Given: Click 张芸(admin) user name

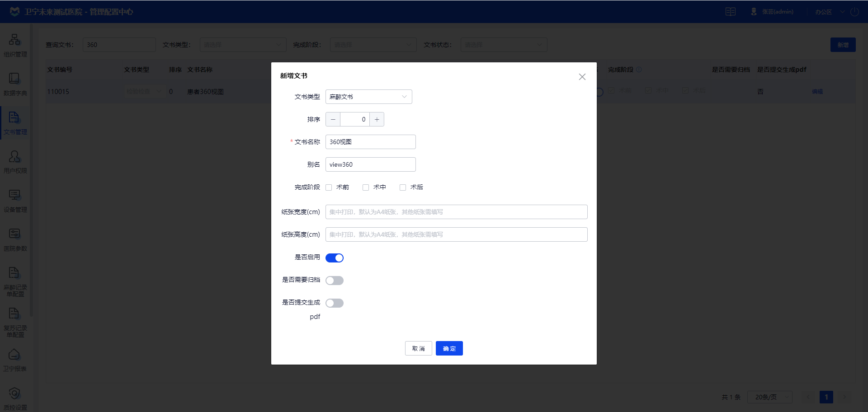Looking at the screenshot, I should click(778, 12).
